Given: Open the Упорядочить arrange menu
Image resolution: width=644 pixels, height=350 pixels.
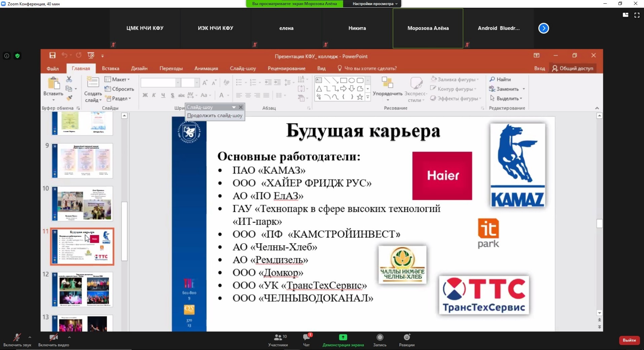Looking at the screenshot, I should coord(388,89).
